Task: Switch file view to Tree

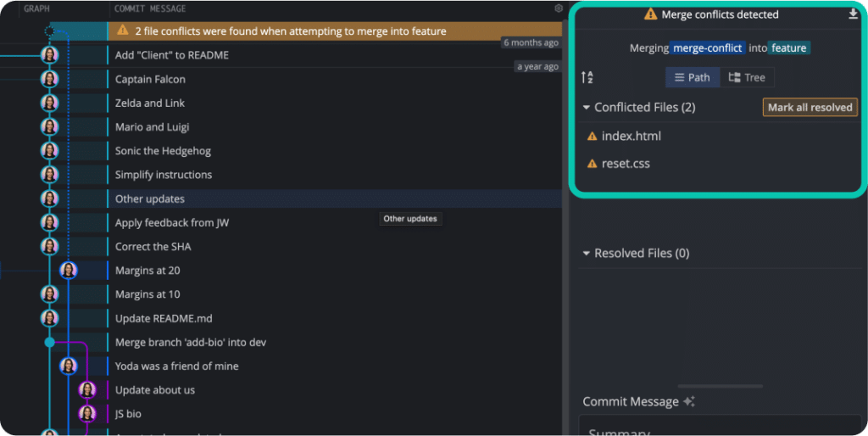Action: [747, 77]
